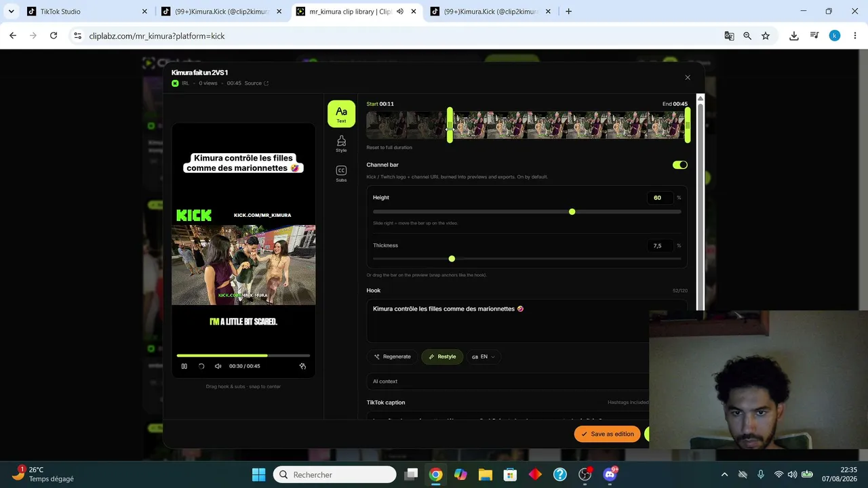868x488 pixels.
Task: Click the microphone tray icon
Action: coord(761,474)
